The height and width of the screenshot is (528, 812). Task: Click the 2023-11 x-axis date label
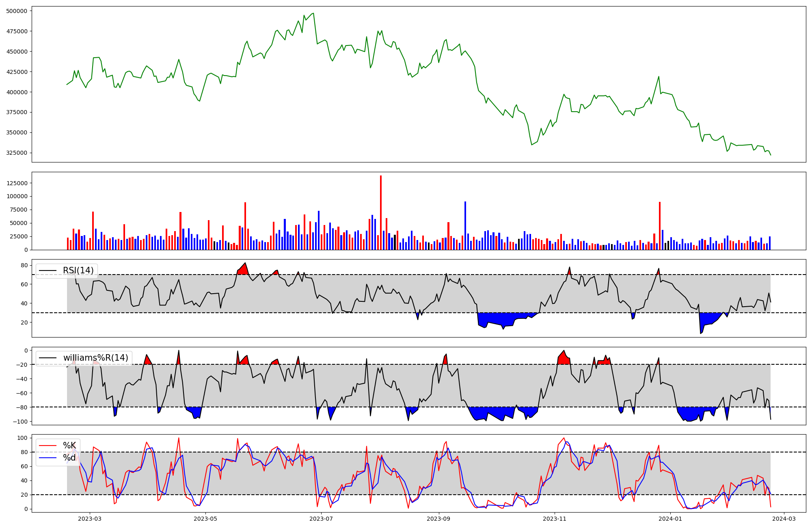pyautogui.click(x=555, y=519)
